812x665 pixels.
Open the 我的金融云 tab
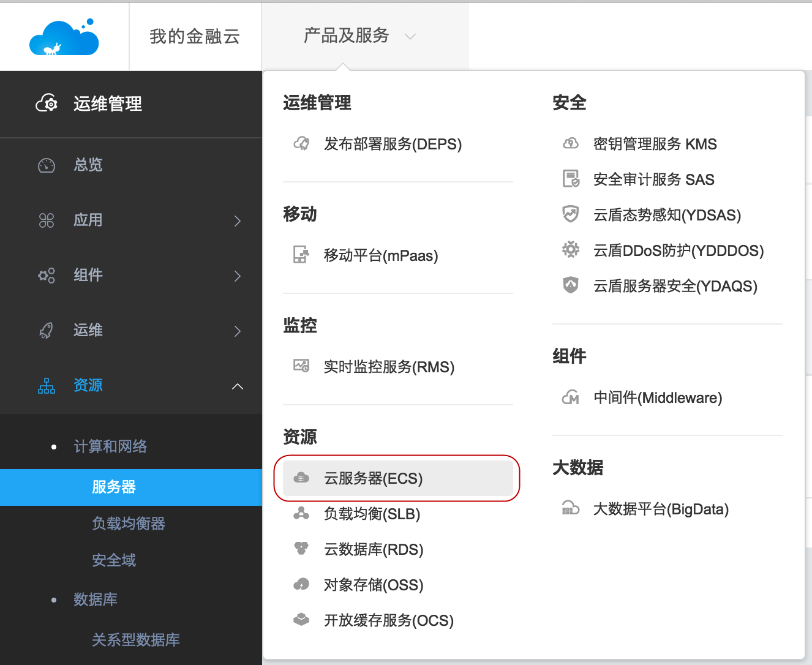click(x=195, y=37)
